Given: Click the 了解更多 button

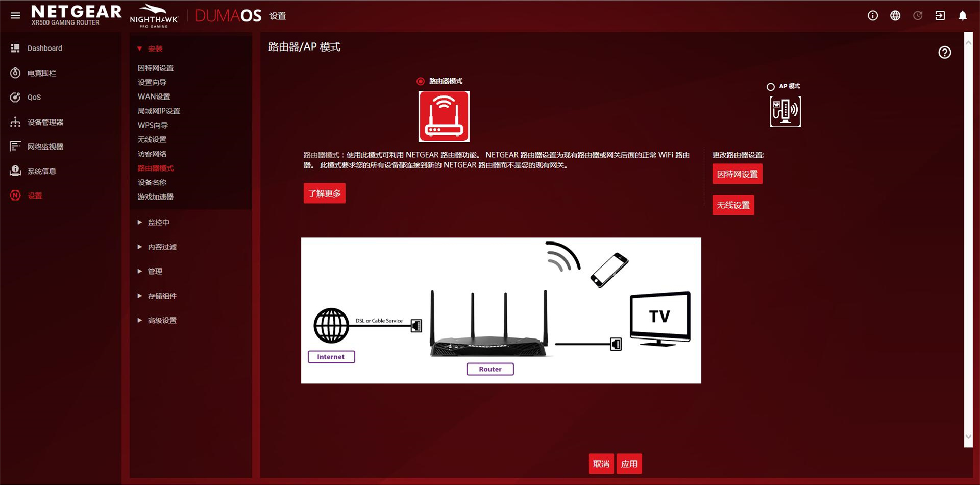Looking at the screenshot, I should 324,193.
